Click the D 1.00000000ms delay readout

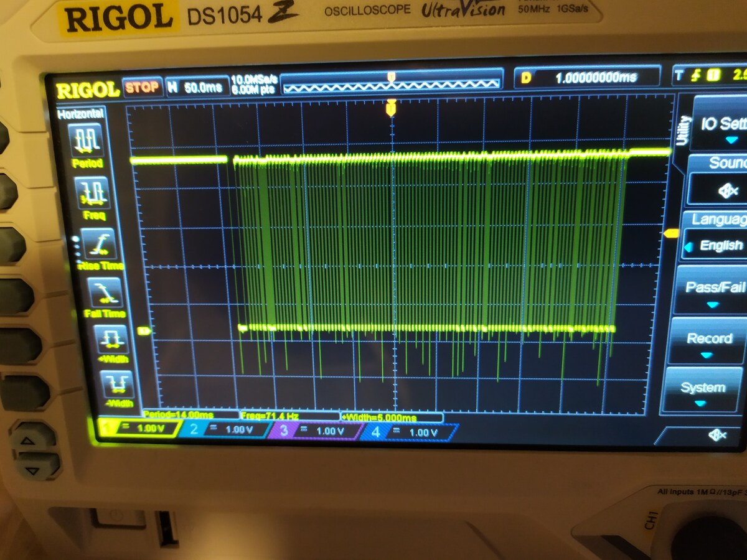[587, 77]
